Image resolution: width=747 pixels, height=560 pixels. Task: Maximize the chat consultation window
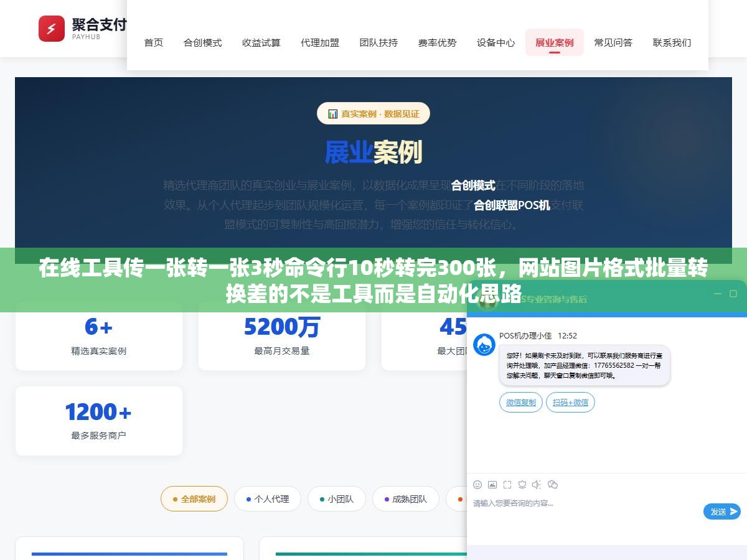(x=735, y=294)
